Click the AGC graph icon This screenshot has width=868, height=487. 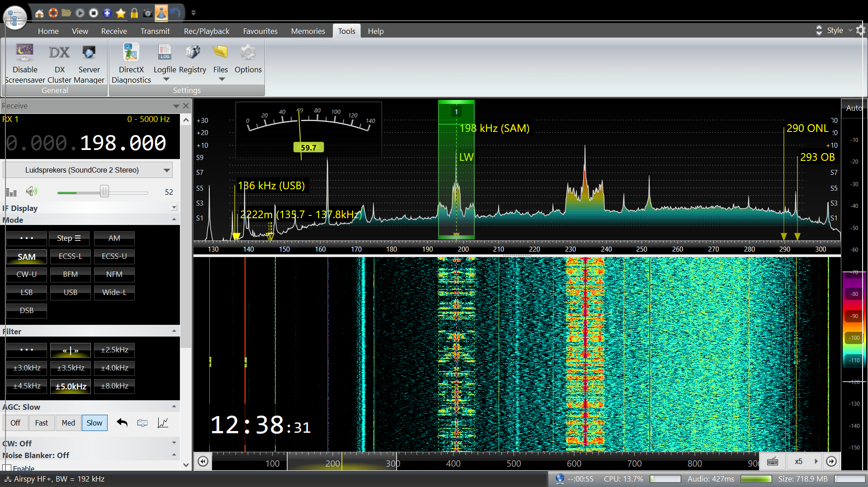click(x=163, y=423)
